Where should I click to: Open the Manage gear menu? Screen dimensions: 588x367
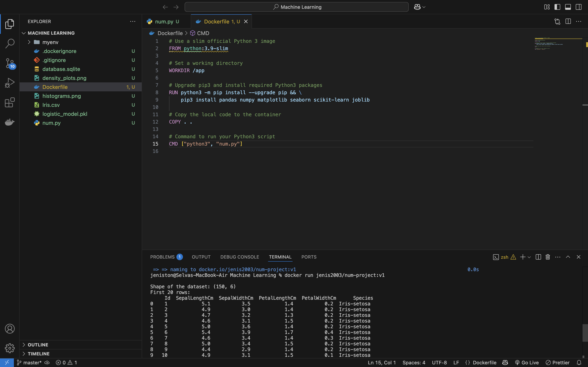tap(10, 348)
